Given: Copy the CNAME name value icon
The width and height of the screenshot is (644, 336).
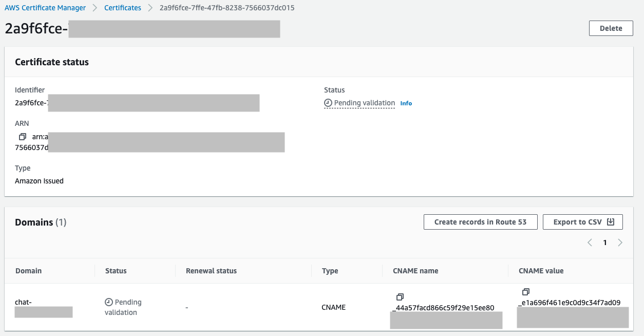Looking at the screenshot, I should pos(400,297).
